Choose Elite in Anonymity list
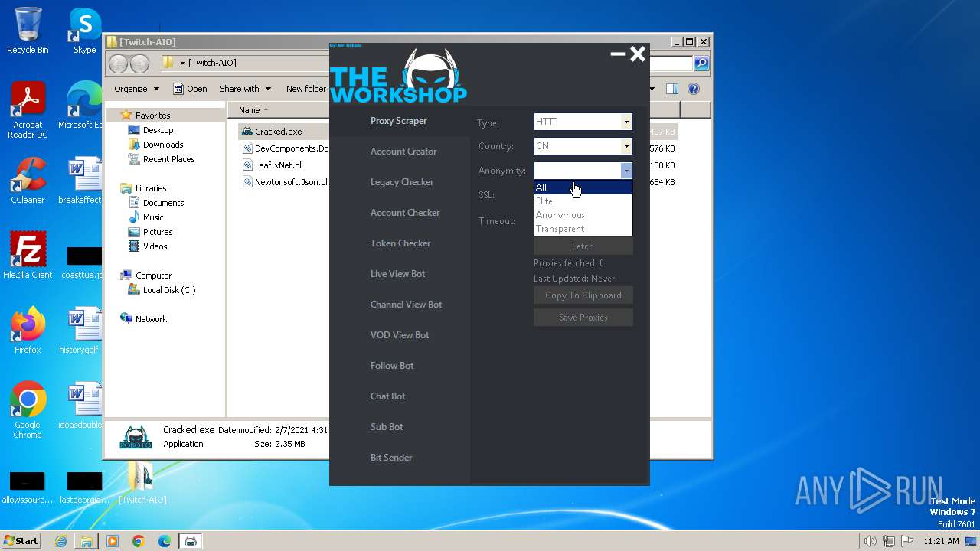The height and width of the screenshot is (551, 980). click(x=583, y=201)
